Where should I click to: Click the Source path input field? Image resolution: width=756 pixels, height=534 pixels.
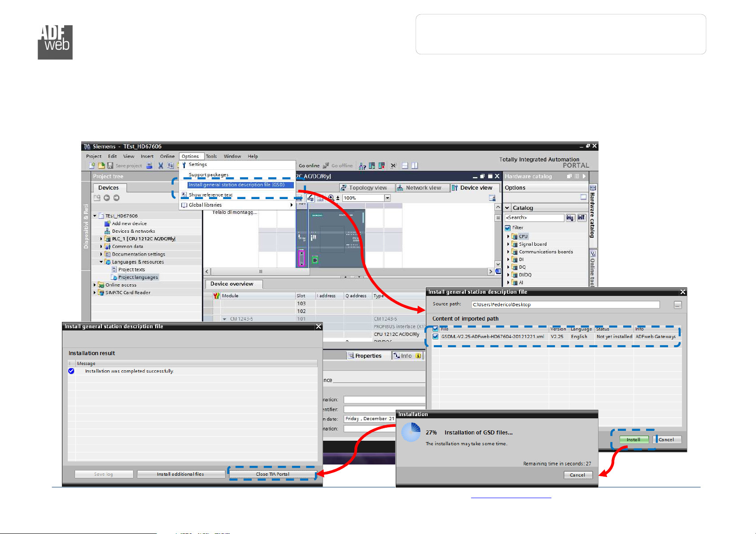pos(565,304)
